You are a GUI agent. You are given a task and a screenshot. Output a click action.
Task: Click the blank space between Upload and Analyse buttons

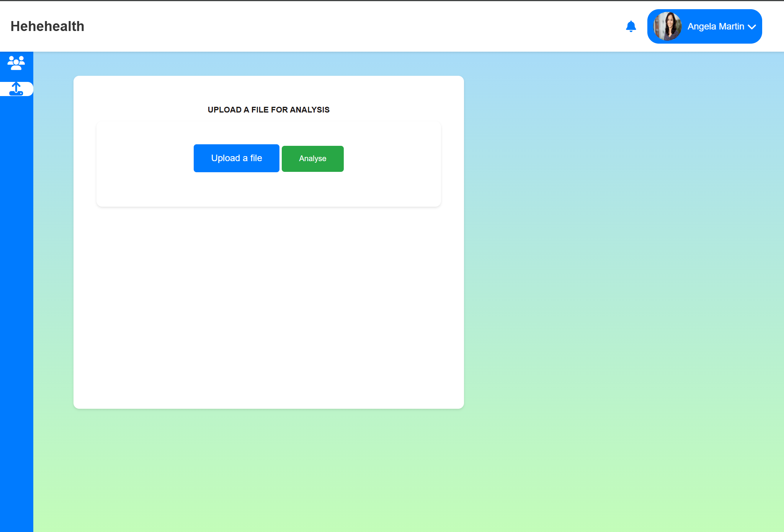[x=281, y=158]
